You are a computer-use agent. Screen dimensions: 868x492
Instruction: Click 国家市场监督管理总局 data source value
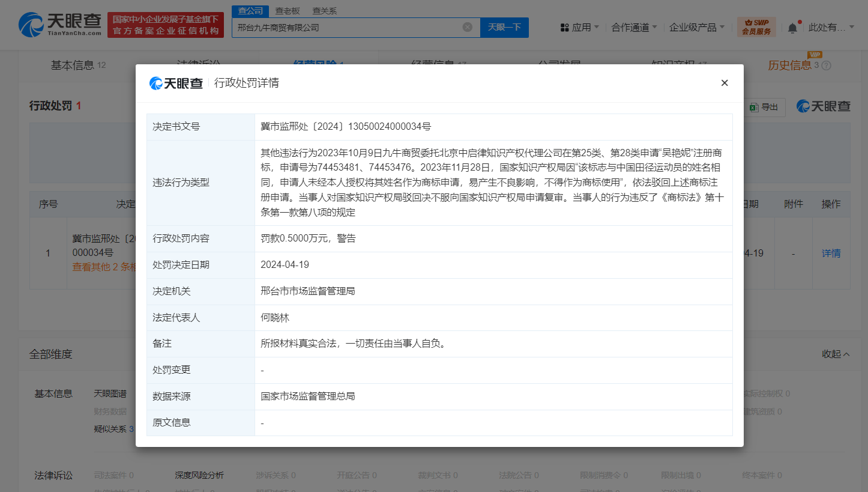(x=308, y=396)
